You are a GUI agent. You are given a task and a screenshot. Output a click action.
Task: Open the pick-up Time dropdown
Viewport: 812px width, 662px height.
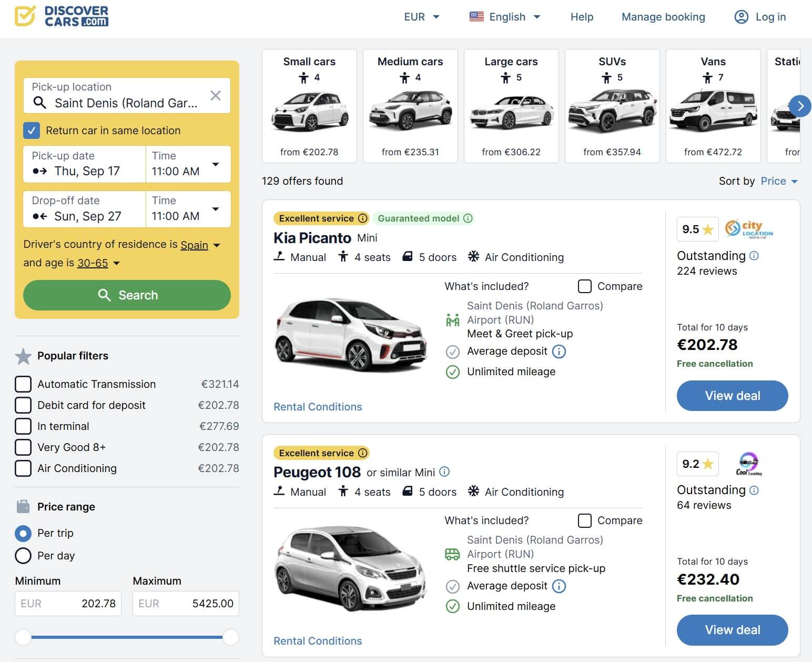click(188, 164)
